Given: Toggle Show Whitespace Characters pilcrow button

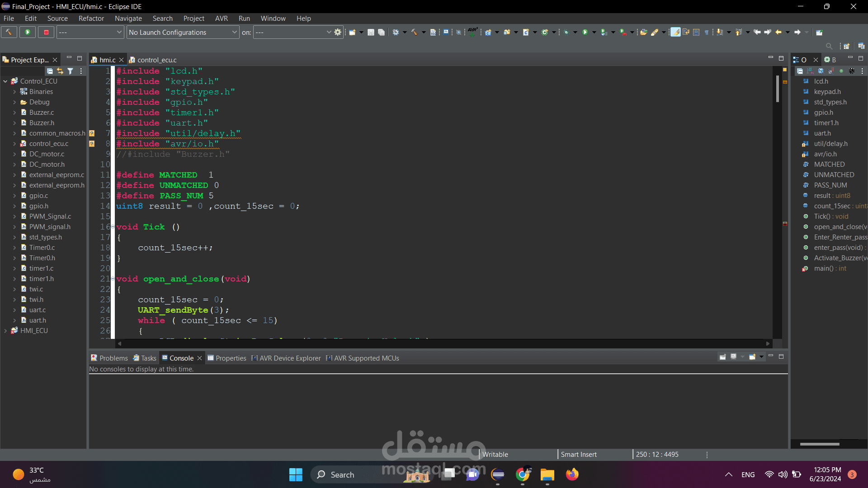Looking at the screenshot, I should [707, 32].
